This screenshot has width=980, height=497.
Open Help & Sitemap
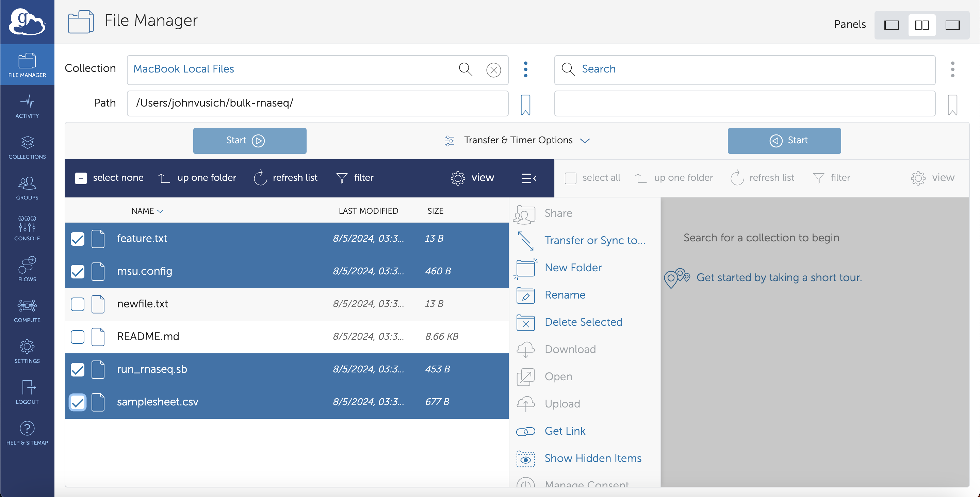[x=27, y=433]
